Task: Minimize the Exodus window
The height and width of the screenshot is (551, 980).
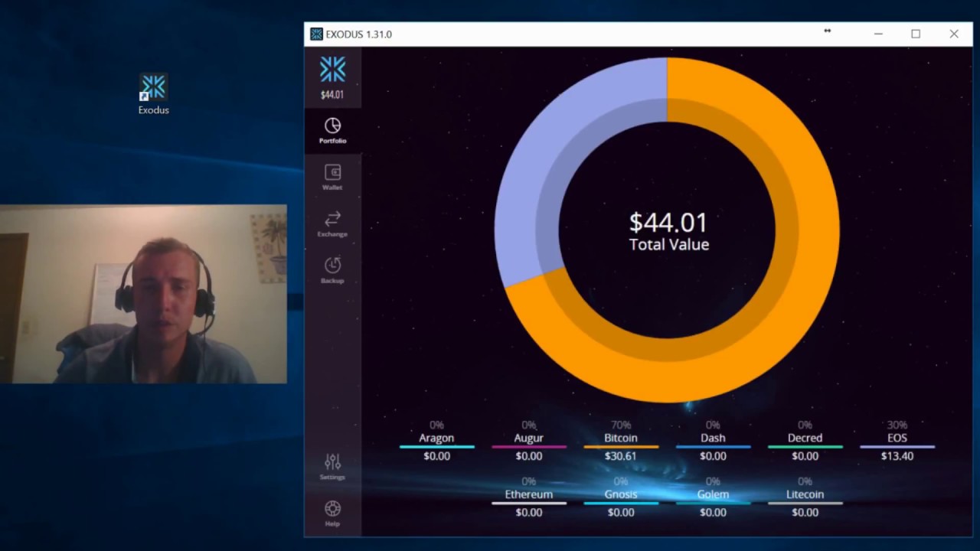Action: 878,34
